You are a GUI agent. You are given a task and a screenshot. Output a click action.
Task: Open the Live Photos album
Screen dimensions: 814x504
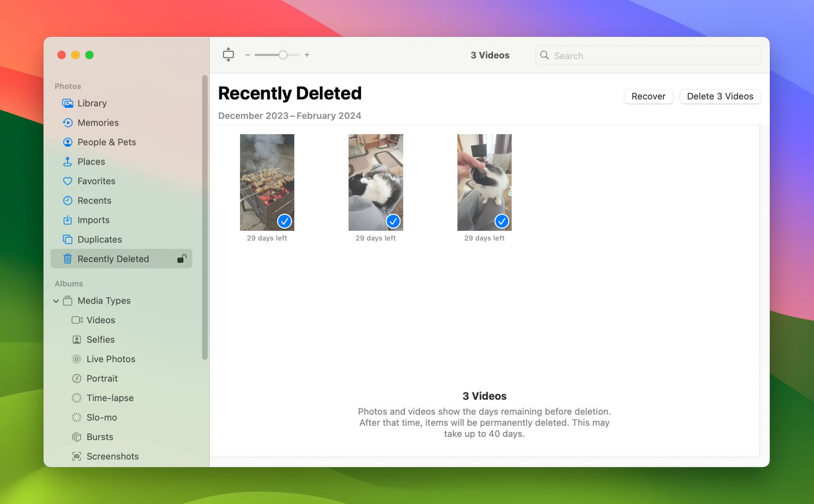pos(110,359)
